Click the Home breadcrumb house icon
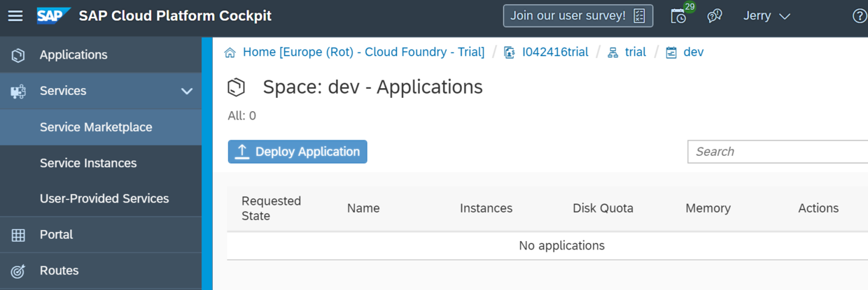868x290 pixels. [230, 52]
